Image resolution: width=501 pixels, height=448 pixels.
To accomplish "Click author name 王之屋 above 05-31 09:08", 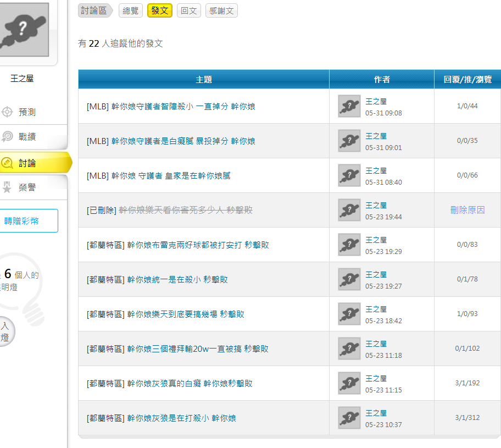I will pyautogui.click(x=376, y=101).
